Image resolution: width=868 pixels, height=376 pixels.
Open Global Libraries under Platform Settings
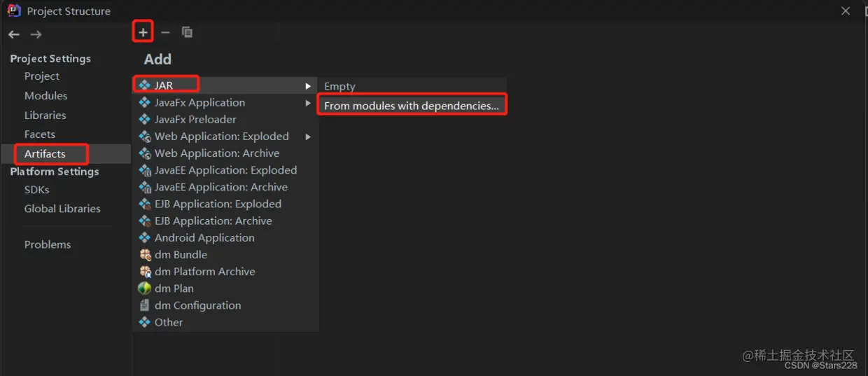pyautogui.click(x=62, y=209)
